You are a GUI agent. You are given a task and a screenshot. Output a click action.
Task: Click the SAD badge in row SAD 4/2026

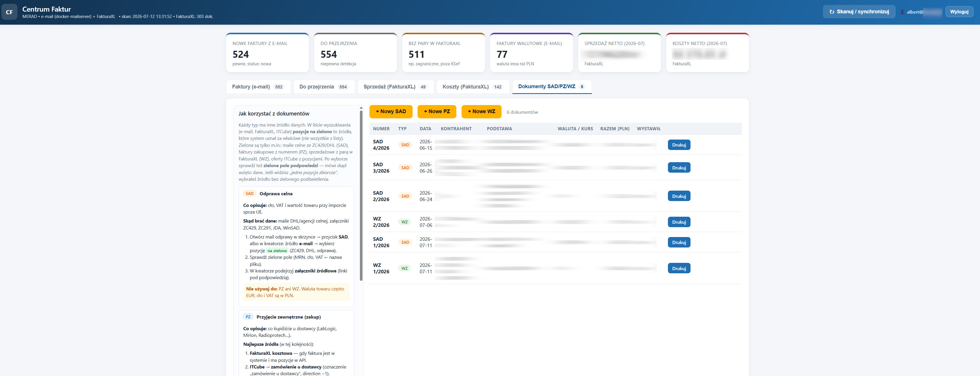click(405, 145)
